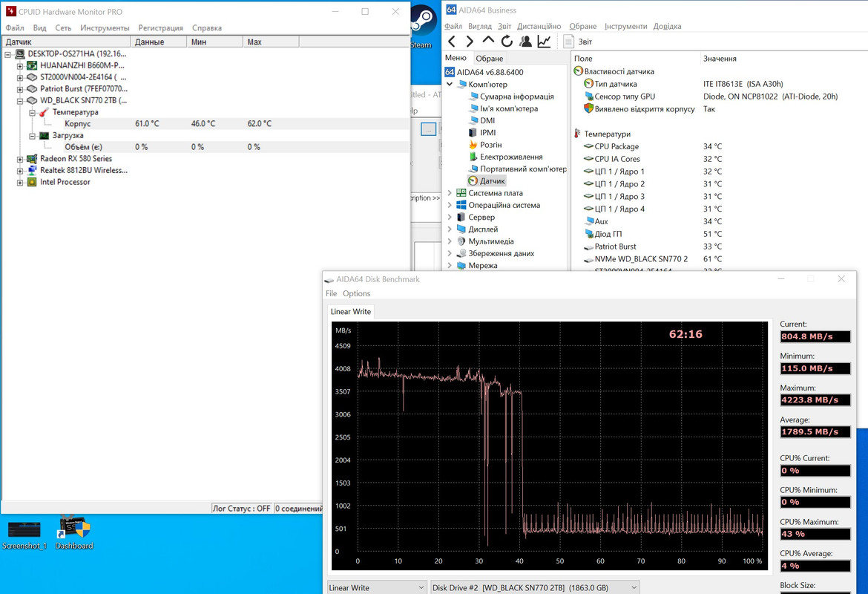Collapse Комп'ютер node in AIDA64 tree

click(x=450, y=84)
